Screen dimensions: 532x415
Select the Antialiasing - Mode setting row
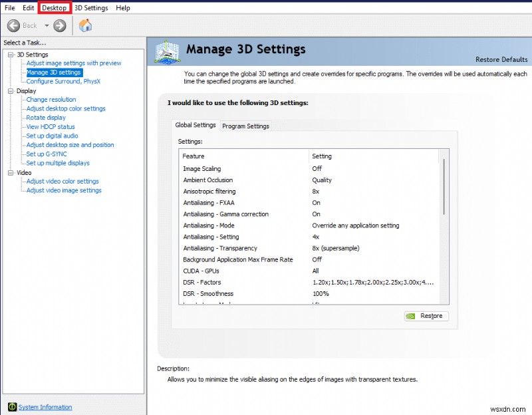point(209,225)
